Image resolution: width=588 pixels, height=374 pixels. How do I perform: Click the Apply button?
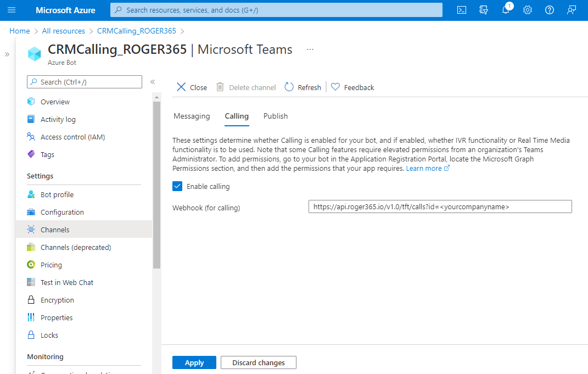[194, 362]
